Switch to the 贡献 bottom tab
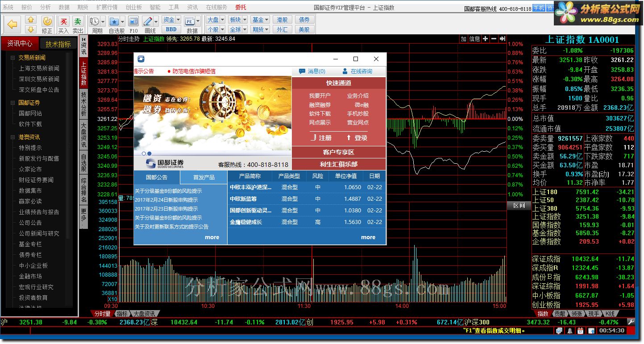Image resolution: width=644 pixels, height=344 pixels. [x=560, y=314]
